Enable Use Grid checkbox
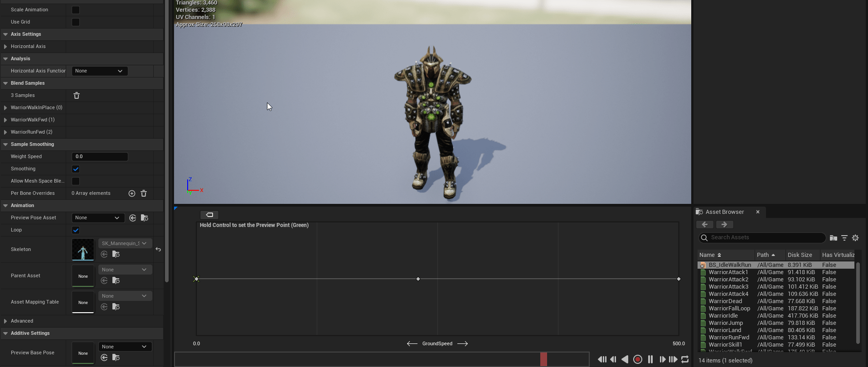This screenshot has height=367, width=868. [x=76, y=22]
